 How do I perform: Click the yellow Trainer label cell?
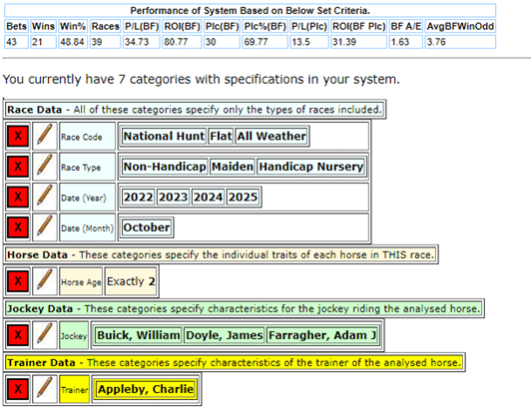point(75,389)
